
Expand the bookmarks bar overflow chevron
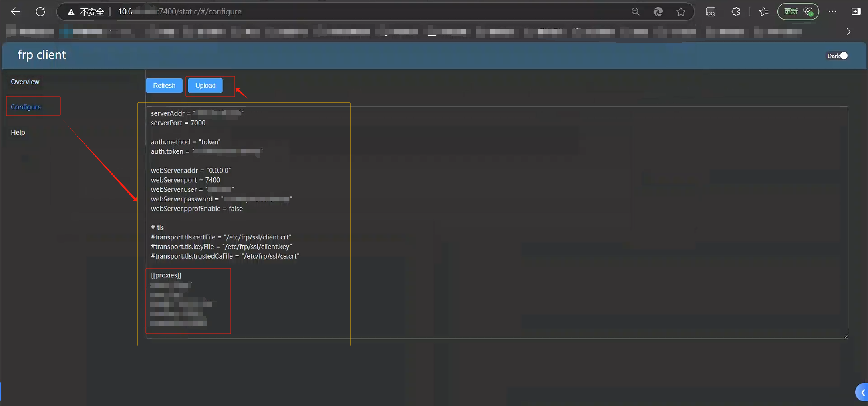pos(848,32)
